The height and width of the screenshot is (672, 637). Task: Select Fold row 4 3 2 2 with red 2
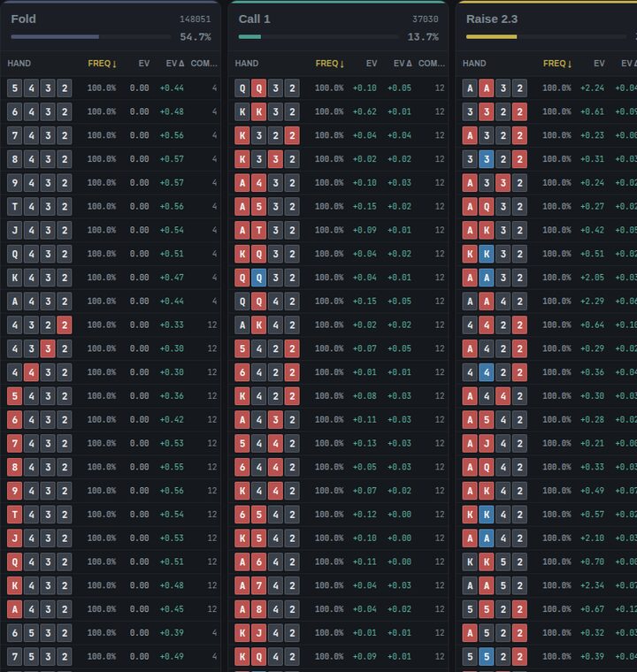point(111,325)
